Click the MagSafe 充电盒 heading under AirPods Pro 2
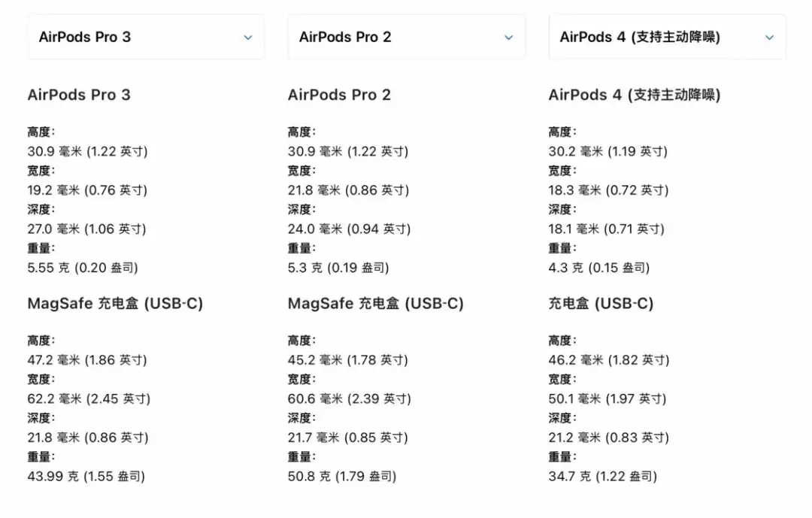The width and height of the screenshot is (812, 518). point(375,304)
